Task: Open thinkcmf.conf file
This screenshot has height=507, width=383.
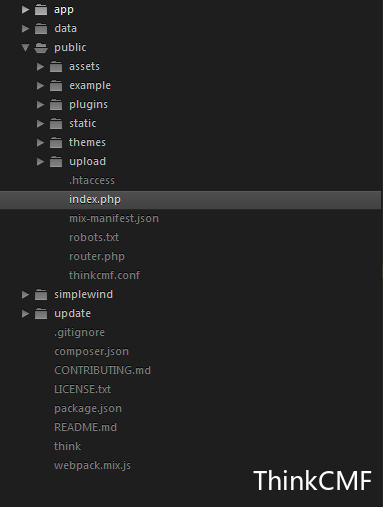Action: tap(104, 275)
